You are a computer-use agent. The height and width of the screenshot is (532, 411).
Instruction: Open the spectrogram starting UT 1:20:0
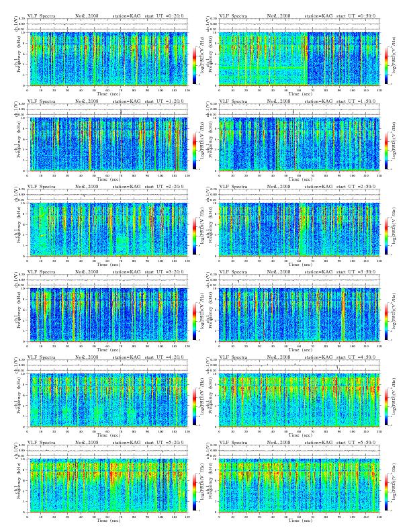[x=107, y=144]
